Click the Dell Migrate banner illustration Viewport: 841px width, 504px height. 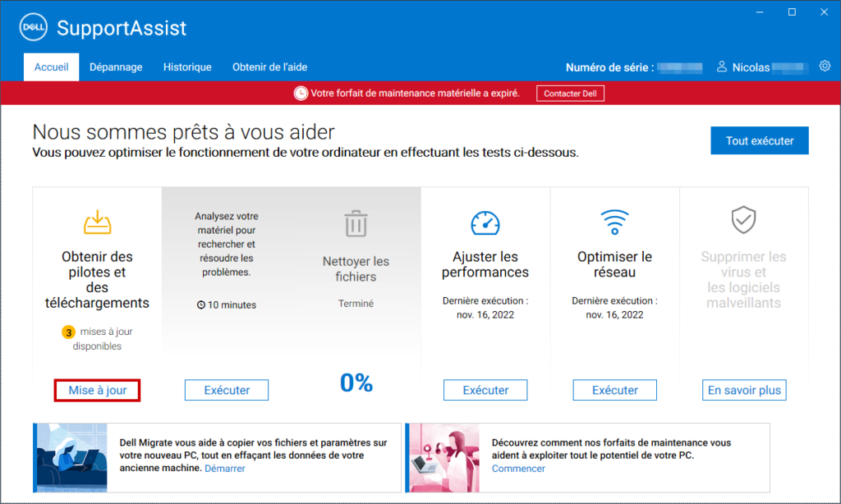(72, 458)
